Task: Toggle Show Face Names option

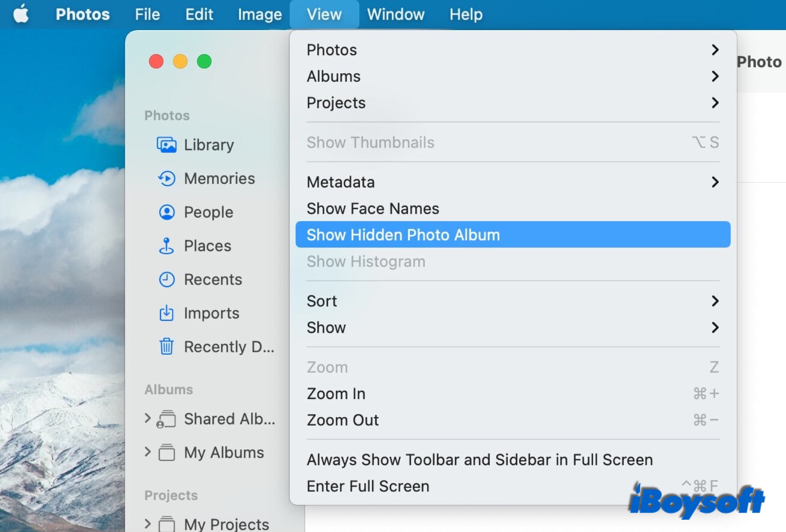Action: pos(372,208)
